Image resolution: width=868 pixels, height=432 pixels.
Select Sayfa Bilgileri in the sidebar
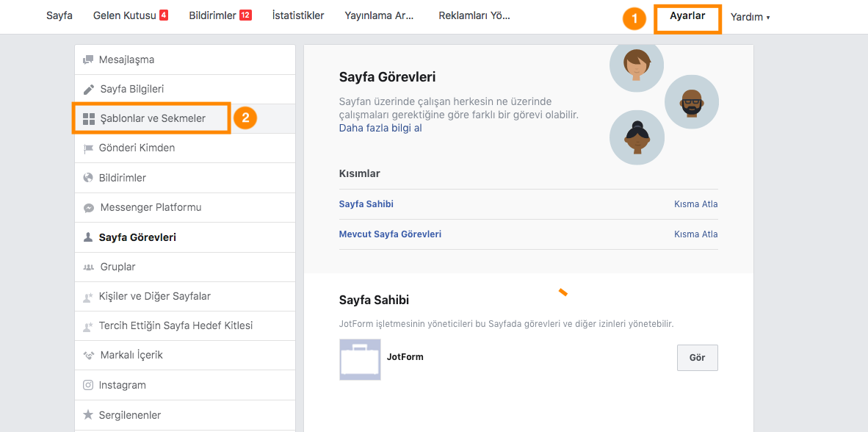(x=186, y=89)
